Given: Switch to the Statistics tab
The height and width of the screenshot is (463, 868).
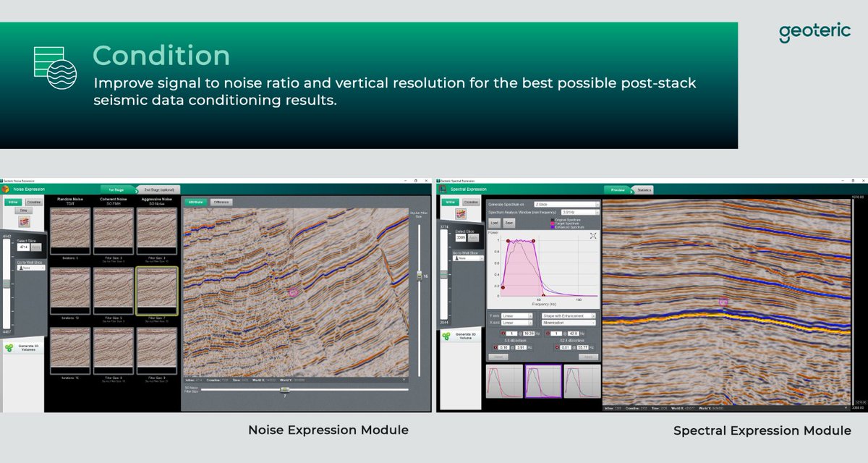Looking at the screenshot, I should [643, 190].
